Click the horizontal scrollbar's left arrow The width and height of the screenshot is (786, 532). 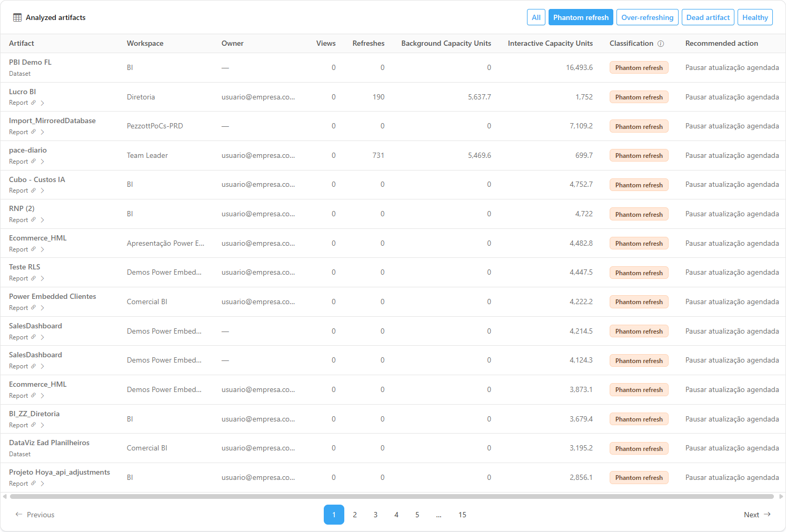[x=5, y=496]
